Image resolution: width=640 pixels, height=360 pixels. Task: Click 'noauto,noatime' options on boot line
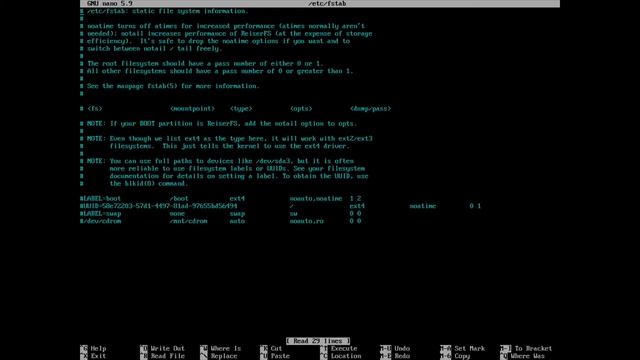tap(316, 198)
